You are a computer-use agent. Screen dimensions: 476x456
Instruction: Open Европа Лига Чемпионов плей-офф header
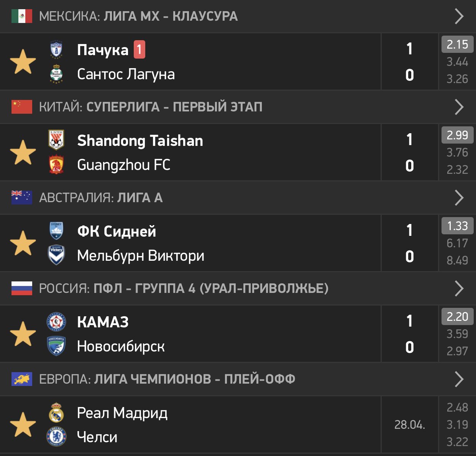click(238, 379)
